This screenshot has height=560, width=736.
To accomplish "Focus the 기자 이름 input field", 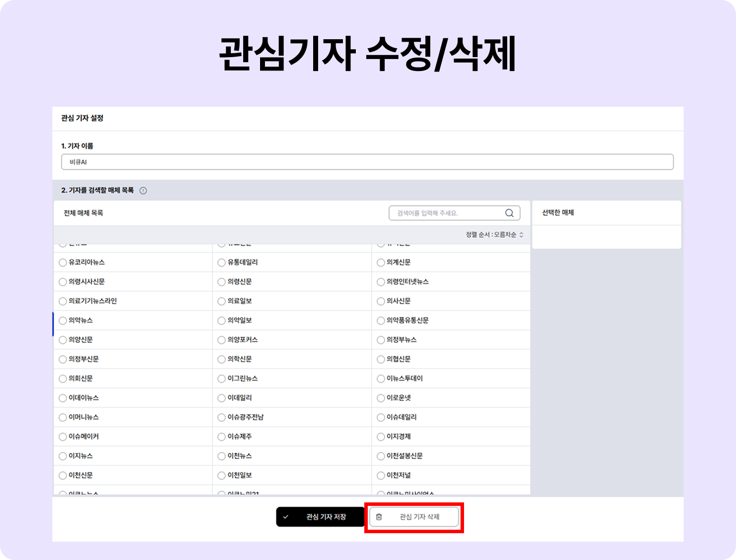I will [x=367, y=162].
